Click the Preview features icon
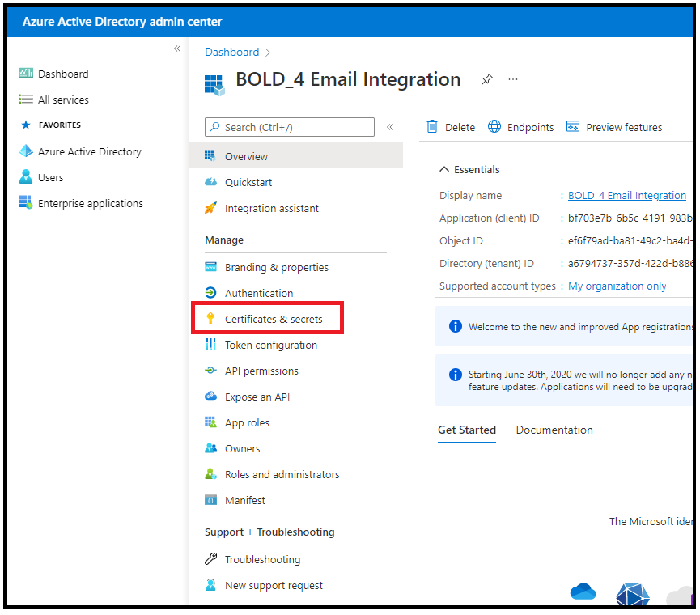 [x=573, y=127]
